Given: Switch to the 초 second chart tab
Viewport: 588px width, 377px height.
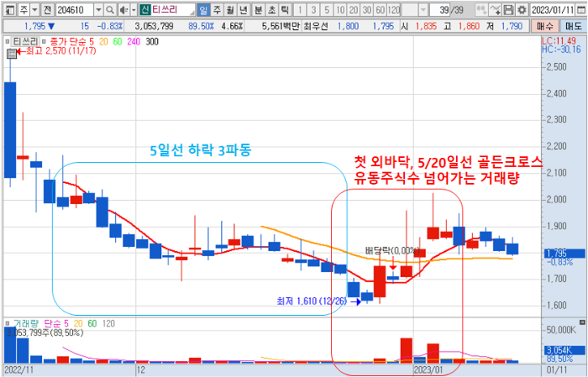Looking at the screenshot, I should coord(271,10).
